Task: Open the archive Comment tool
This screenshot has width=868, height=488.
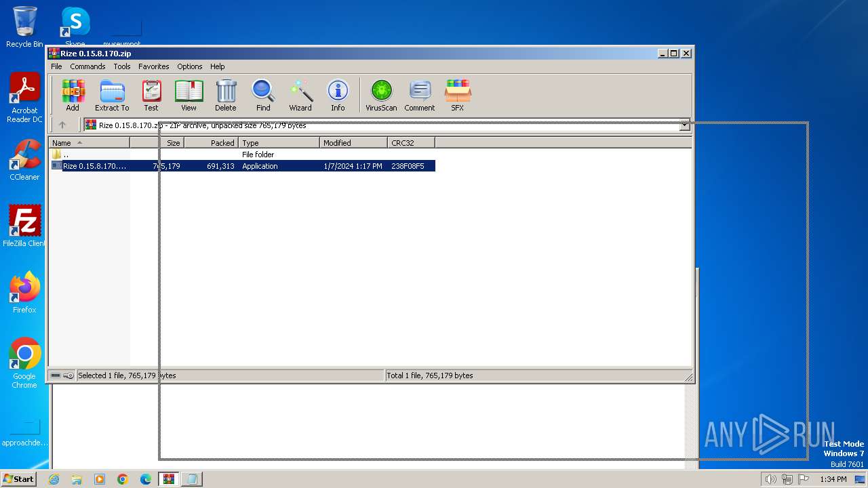Action: pyautogui.click(x=420, y=95)
